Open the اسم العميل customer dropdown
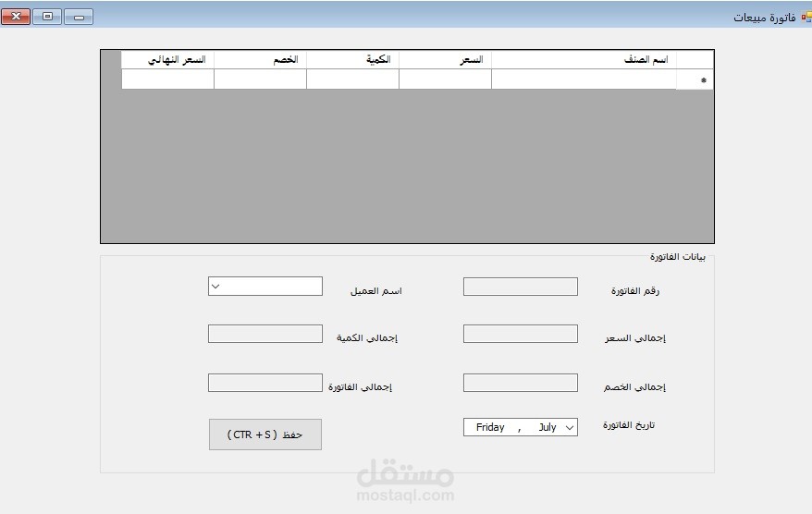 click(x=215, y=287)
